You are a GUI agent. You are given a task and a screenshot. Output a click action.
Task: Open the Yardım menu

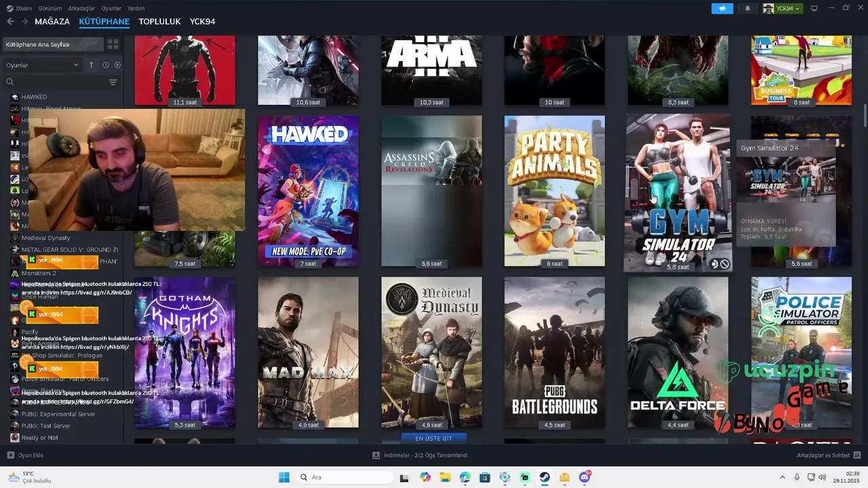tap(136, 8)
